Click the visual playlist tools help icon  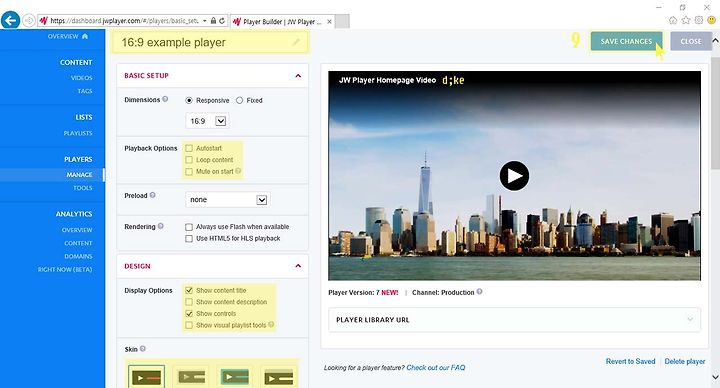coord(271,325)
